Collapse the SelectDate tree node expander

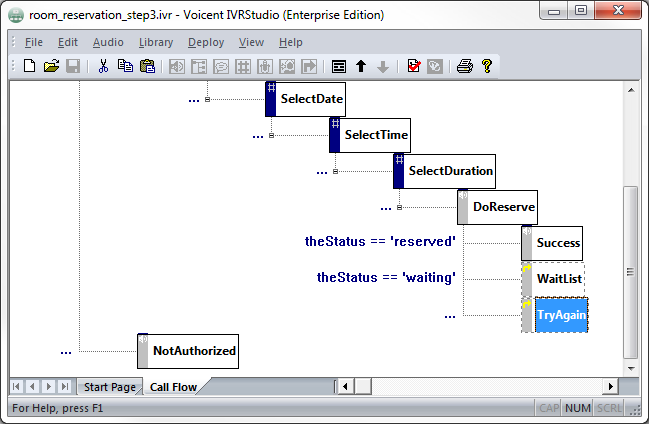[207, 99]
